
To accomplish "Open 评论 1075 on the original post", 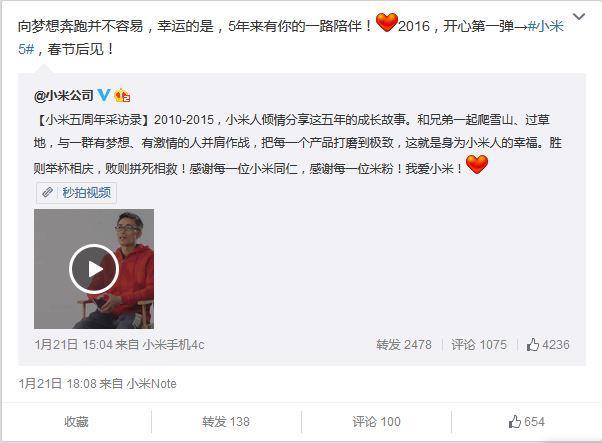I will coord(479,345).
